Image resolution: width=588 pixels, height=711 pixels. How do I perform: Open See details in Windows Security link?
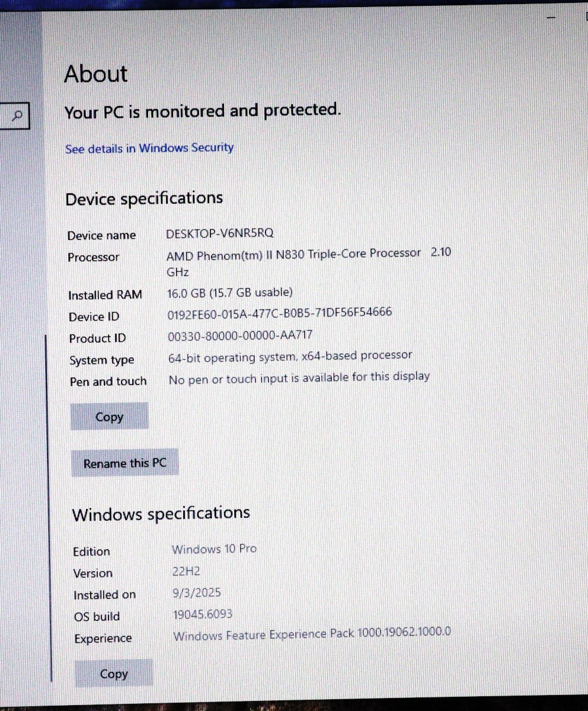point(149,148)
